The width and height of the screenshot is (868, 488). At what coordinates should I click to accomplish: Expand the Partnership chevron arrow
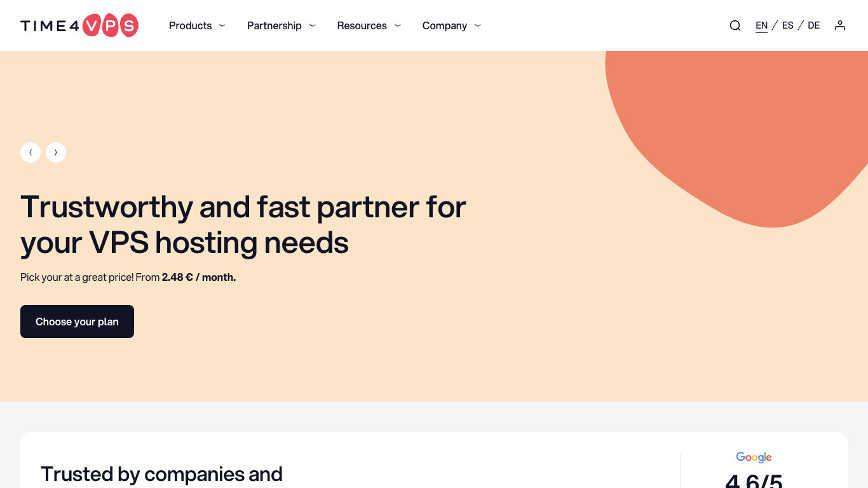coord(313,25)
